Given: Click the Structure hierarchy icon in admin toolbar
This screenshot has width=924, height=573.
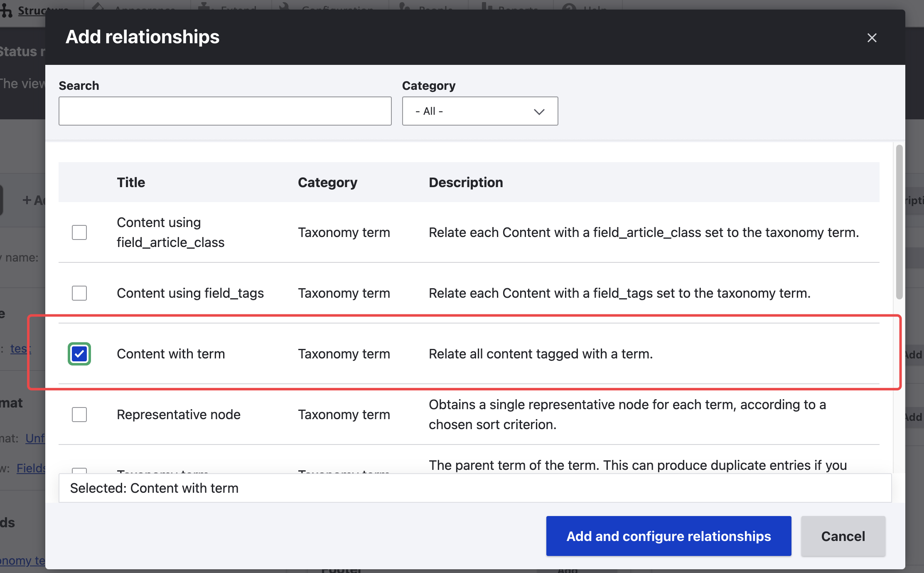Looking at the screenshot, I should [6, 10].
